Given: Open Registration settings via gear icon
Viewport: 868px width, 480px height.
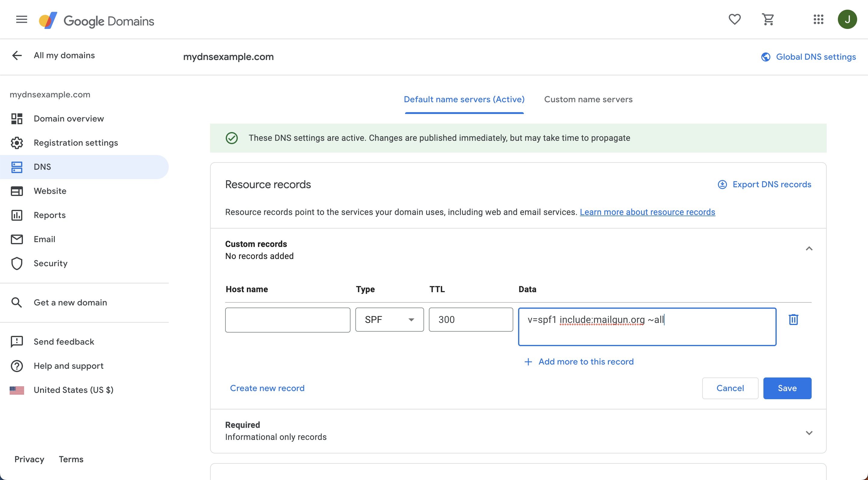Looking at the screenshot, I should click(x=17, y=143).
